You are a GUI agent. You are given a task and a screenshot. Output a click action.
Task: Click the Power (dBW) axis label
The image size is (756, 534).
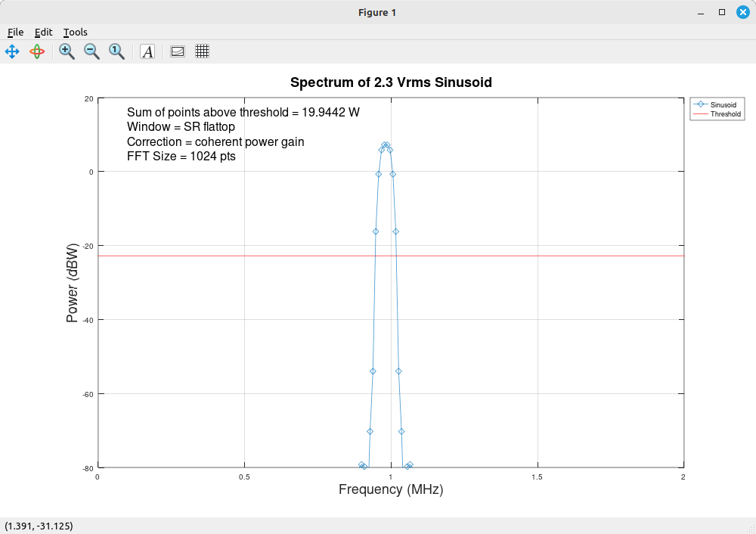point(73,283)
